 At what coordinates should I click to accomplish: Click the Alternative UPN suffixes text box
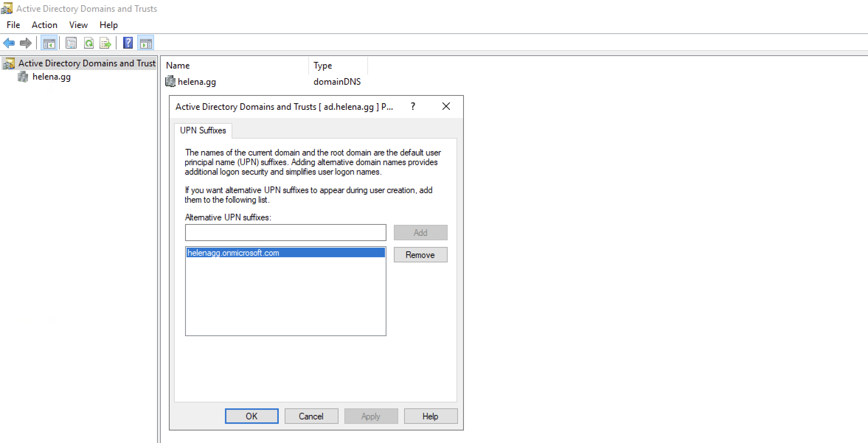285,233
